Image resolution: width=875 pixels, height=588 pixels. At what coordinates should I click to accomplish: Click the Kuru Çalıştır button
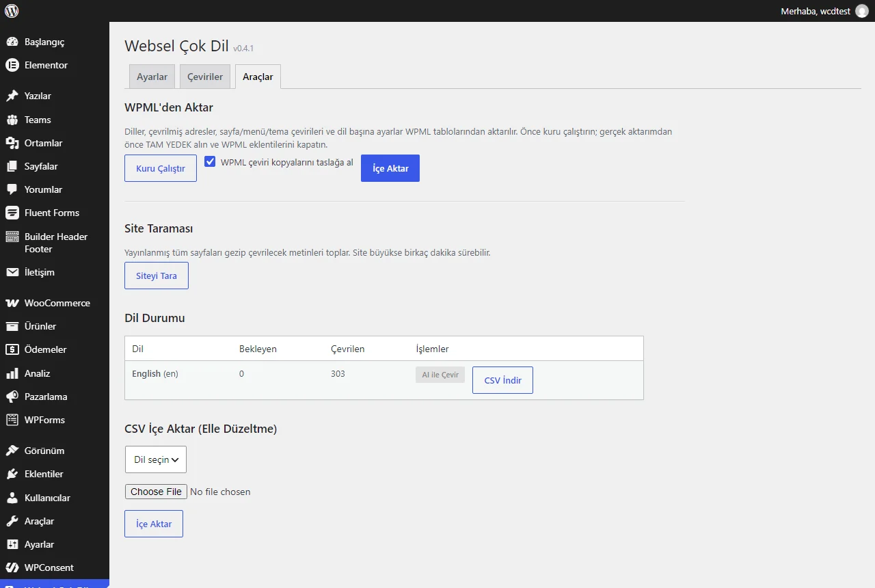pos(161,168)
